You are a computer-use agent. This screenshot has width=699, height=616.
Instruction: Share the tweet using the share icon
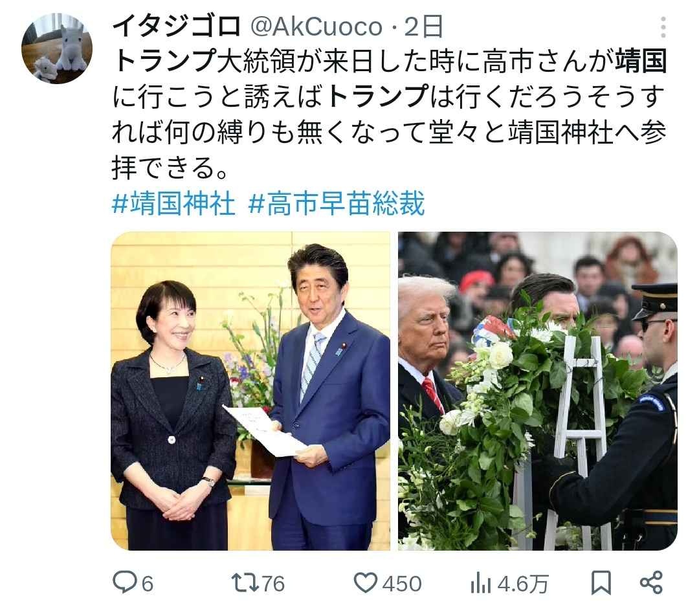coord(651,582)
